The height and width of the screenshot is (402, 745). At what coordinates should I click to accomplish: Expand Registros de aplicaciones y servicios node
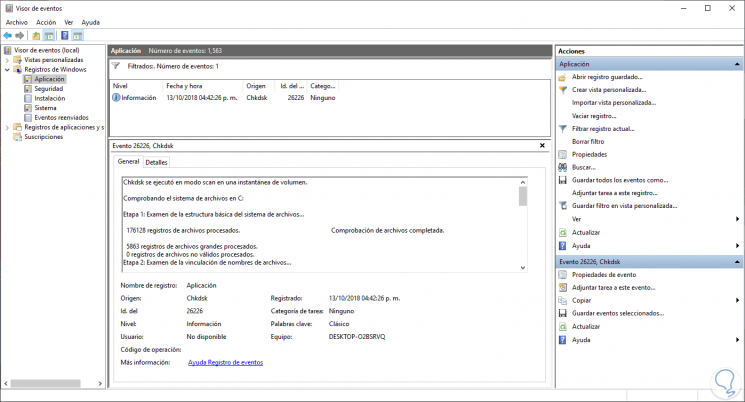click(x=5, y=128)
